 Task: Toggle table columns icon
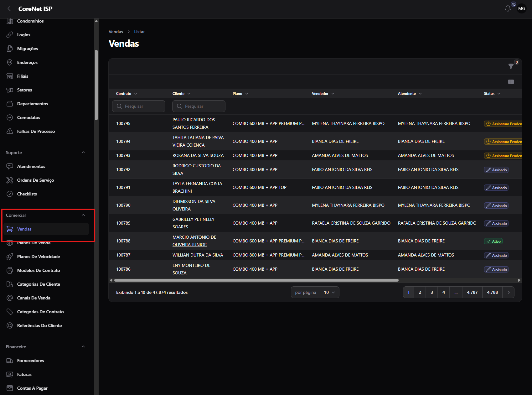511,82
